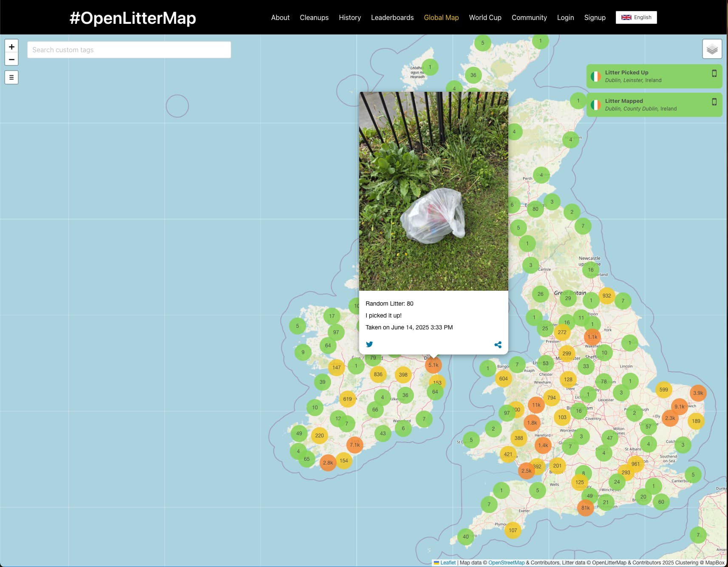This screenshot has width=728, height=567.
Task: Click the Leaflet attribution link
Action: (x=448, y=563)
